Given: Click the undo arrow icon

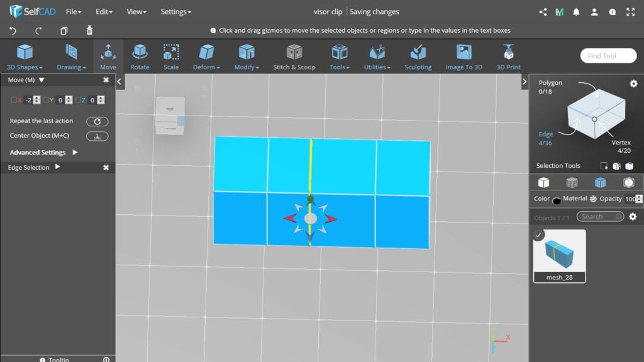Looking at the screenshot, I should (x=13, y=30).
